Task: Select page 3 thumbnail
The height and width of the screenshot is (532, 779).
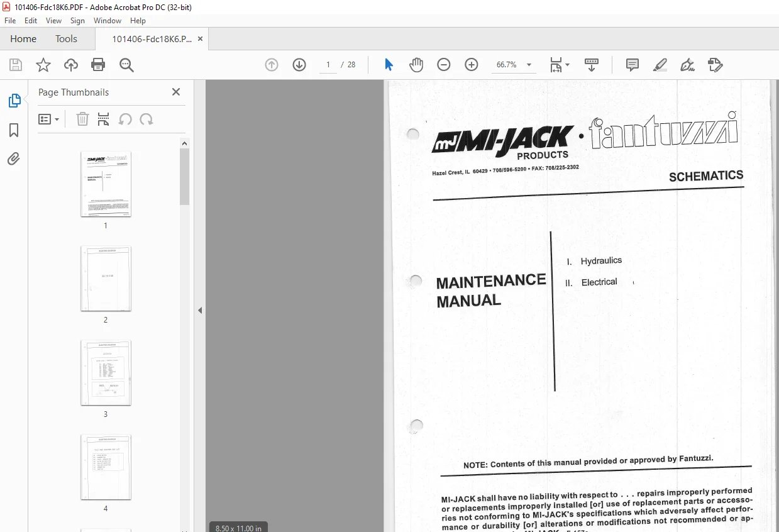Action: coord(106,373)
